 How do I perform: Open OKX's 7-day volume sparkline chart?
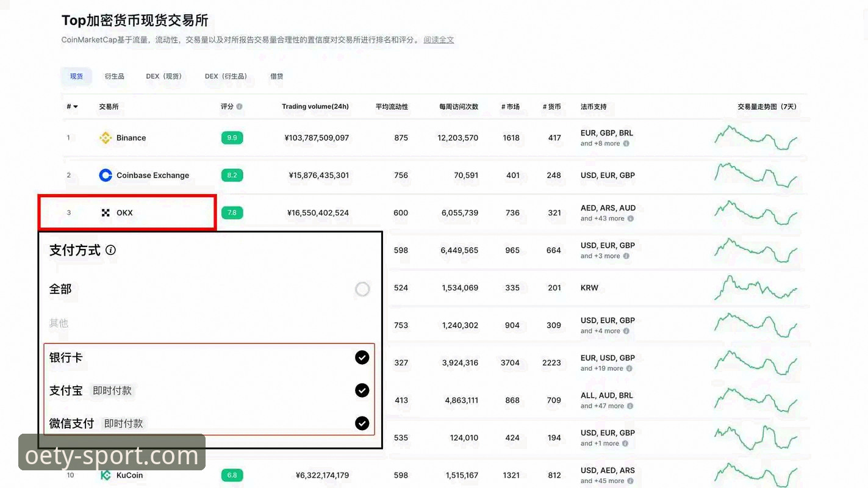756,213
